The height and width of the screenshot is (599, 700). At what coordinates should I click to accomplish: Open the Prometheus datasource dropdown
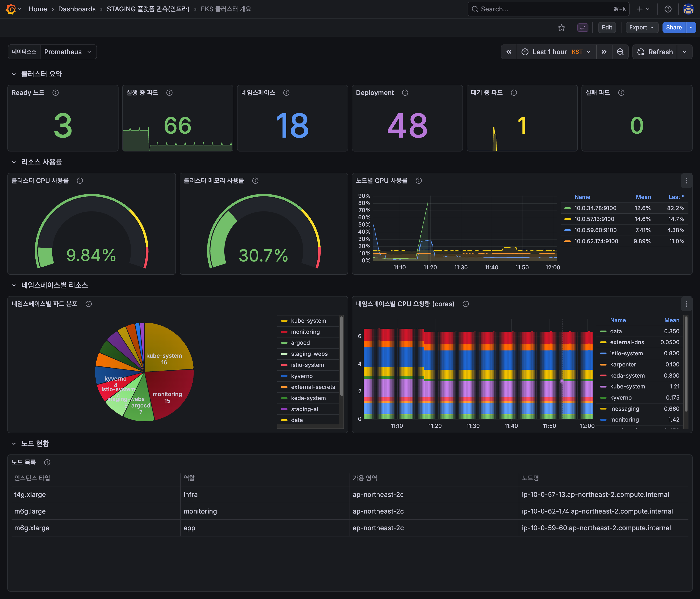[68, 52]
